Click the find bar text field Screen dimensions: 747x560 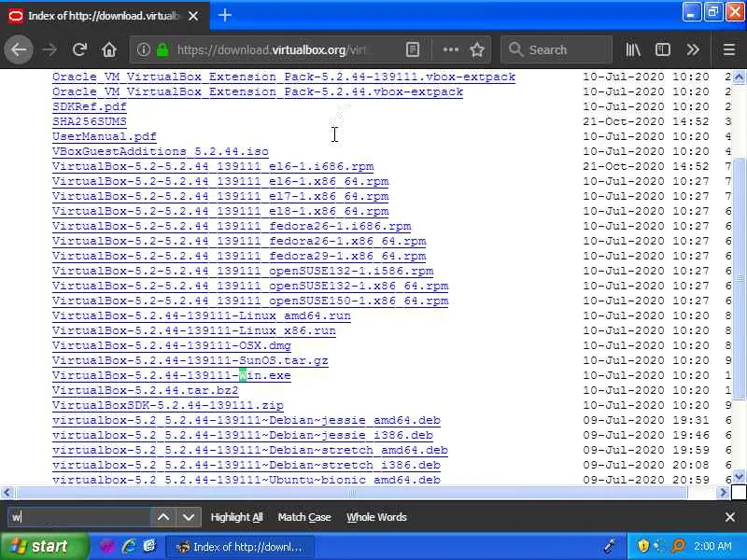[79, 517]
